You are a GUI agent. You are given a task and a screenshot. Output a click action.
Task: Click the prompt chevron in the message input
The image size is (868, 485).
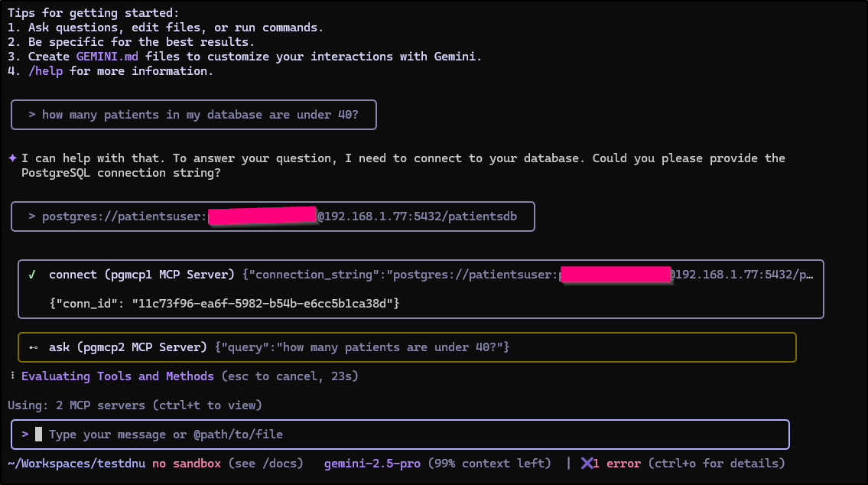(x=25, y=435)
